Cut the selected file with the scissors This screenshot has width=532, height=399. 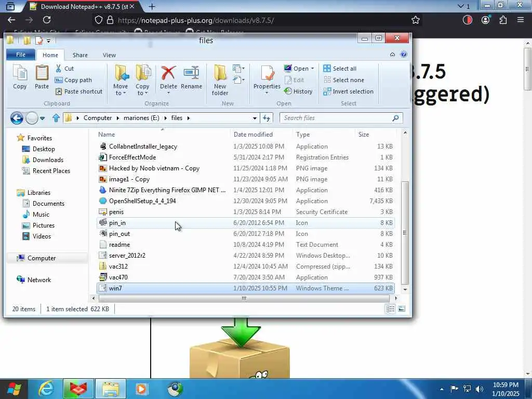coord(64,69)
